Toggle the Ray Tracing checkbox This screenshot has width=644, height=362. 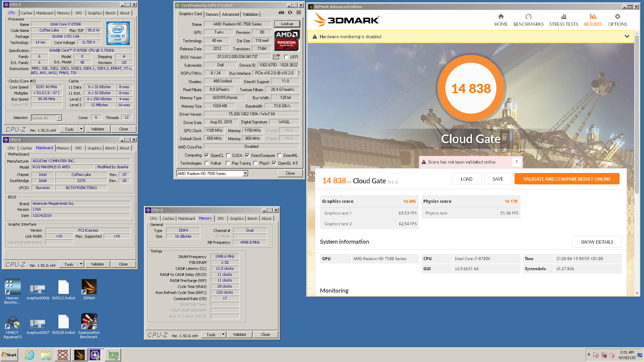pyautogui.click(x=228, y=163)
